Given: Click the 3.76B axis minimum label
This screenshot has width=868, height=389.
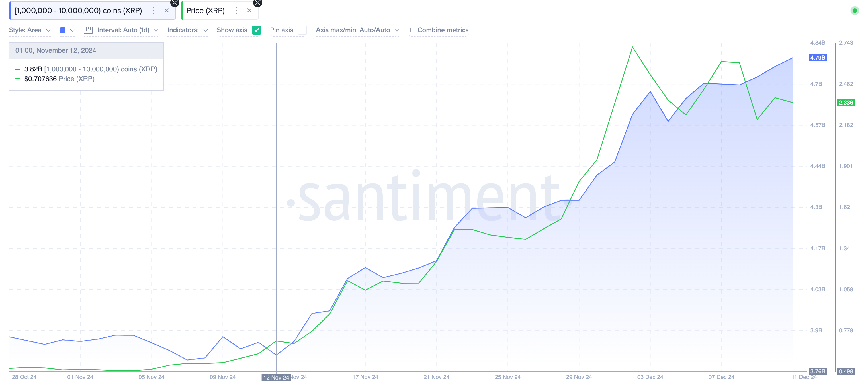Looking at the screenshot, I should [818, 371].
